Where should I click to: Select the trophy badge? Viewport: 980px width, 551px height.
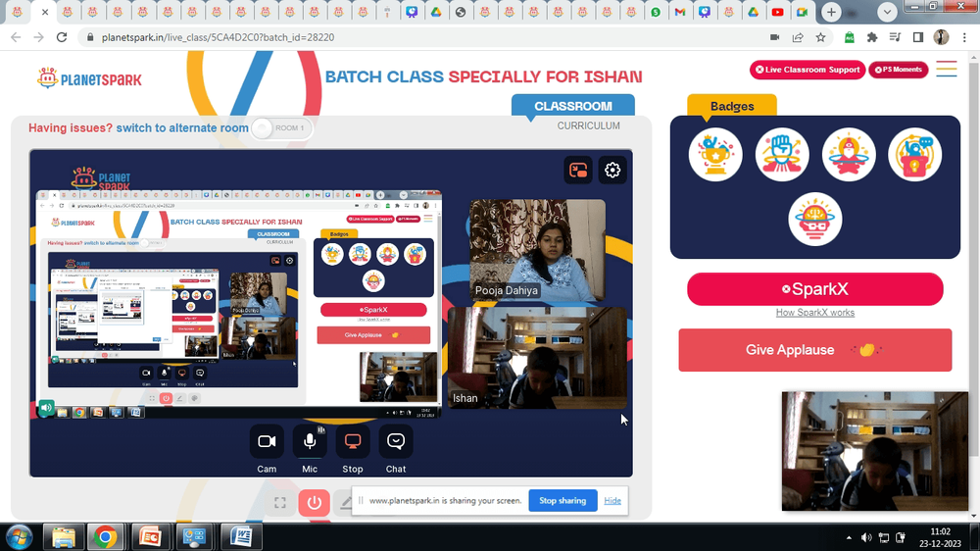coord(715,155)
